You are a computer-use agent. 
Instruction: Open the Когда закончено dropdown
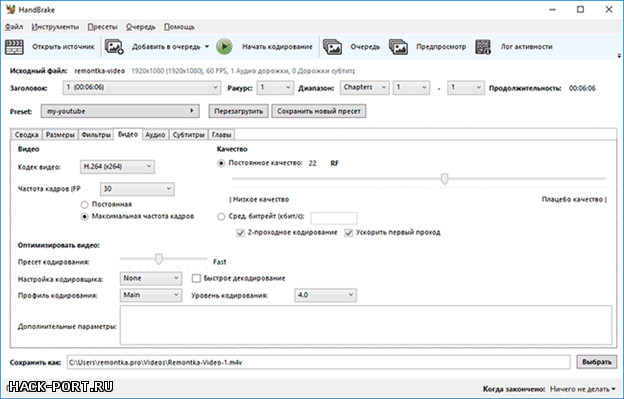point(583,389)
